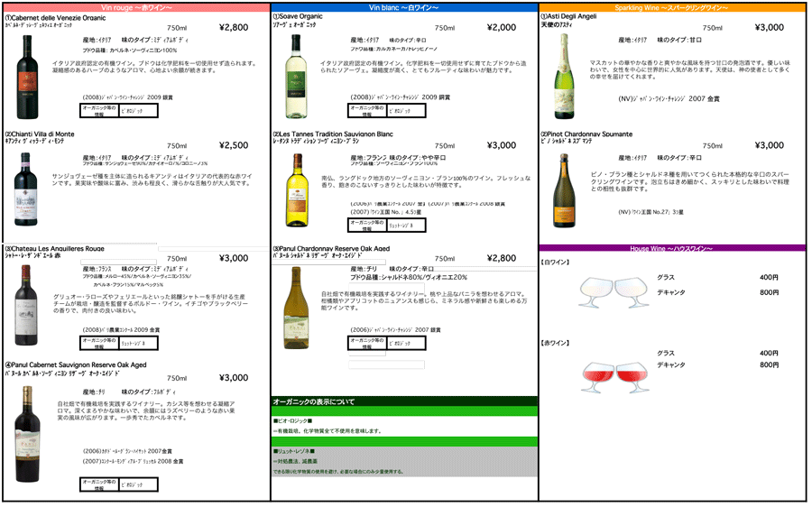Click the 【赤ワイン】 house wine label
Viewport: 812px width, 507px height.
point(555,344)
